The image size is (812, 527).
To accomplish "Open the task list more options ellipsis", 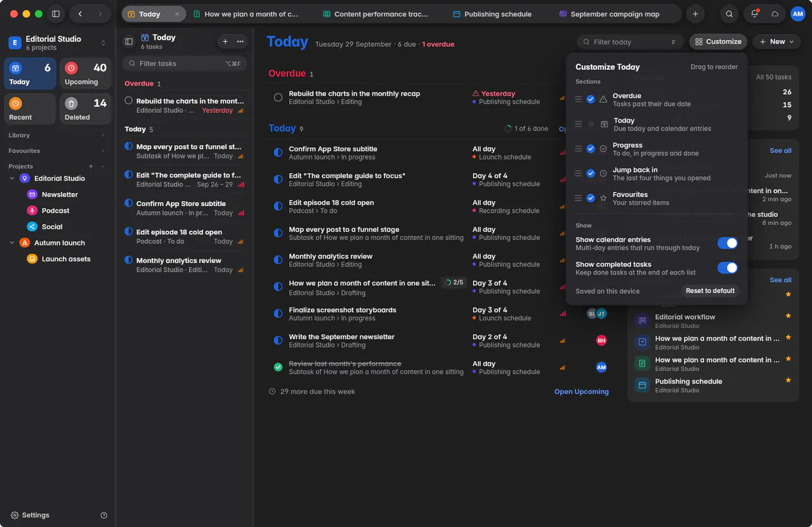I will [240, 41].
